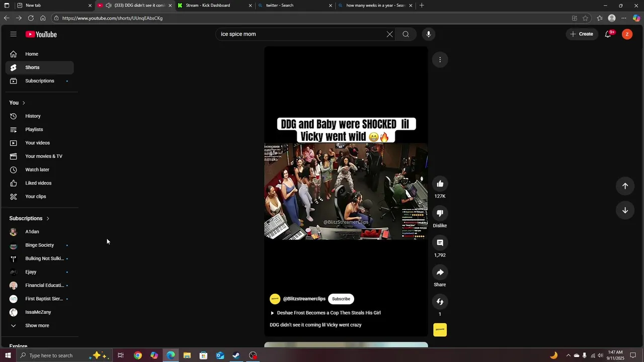Click the browser back arrow
644x362 pixels.
click(x=7, y=18)
